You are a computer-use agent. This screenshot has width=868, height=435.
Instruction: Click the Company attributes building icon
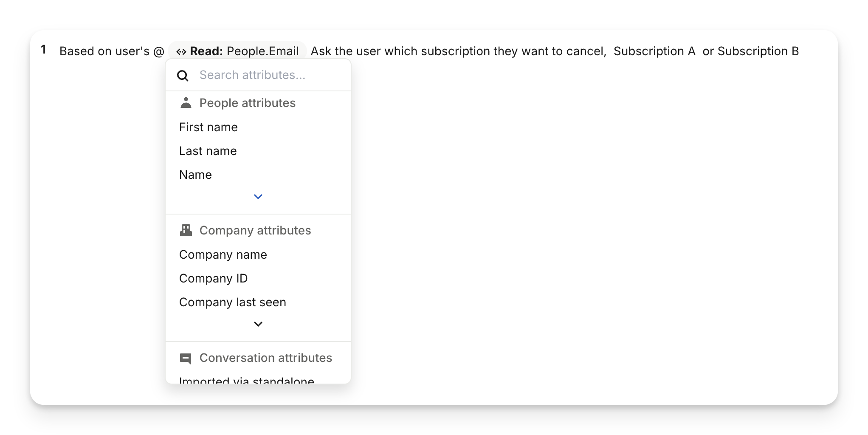tap(186, 230)
